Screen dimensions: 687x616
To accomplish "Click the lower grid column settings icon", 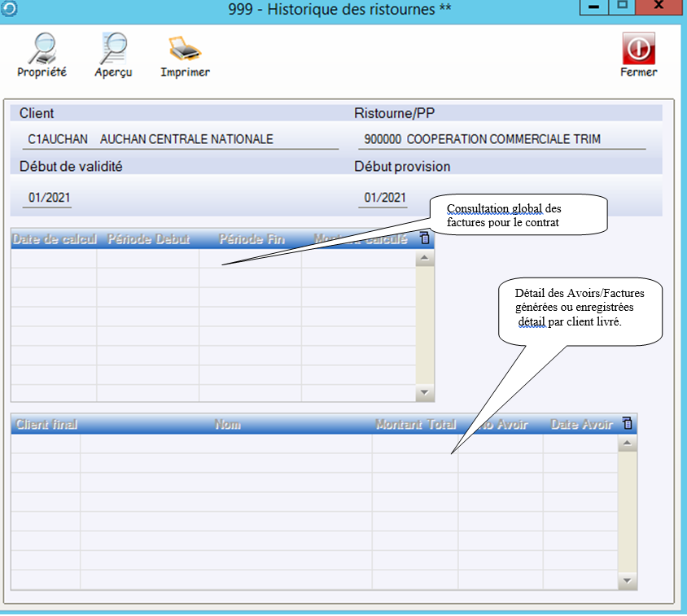I will coord(627,423).
